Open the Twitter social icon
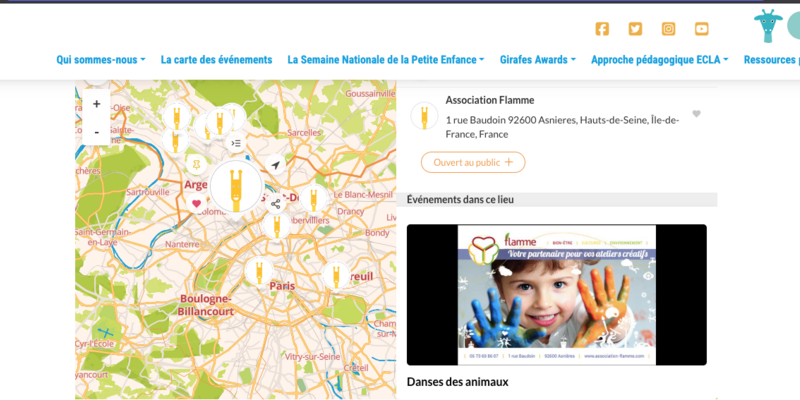The image size is (800, 400). [x=635, y=29]
